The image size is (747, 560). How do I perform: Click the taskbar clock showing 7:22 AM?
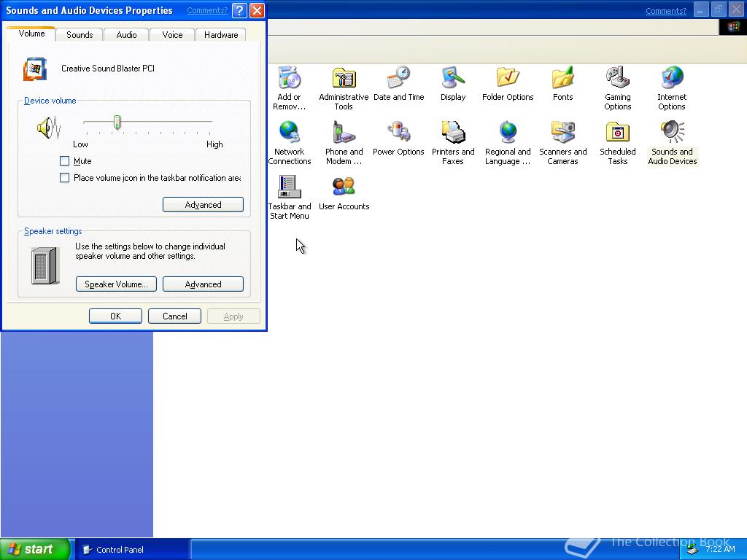click(720, 549)
